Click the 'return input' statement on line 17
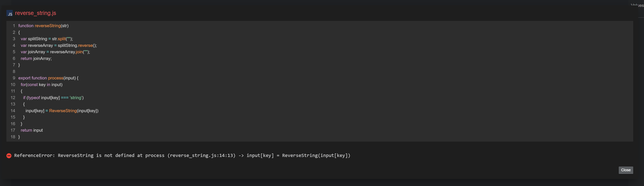Screen dimensions: 644x186 pyautogui.click(x=32, y=130)
